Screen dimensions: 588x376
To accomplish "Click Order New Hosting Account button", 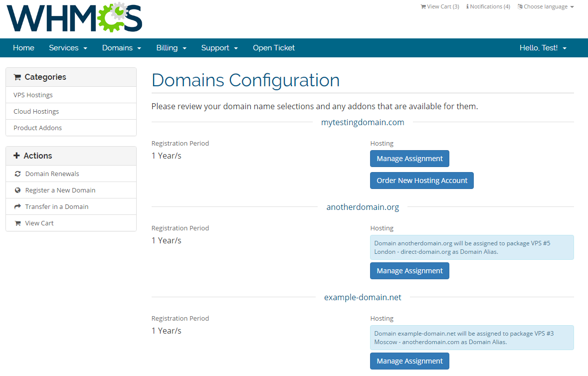I will 421,181.
